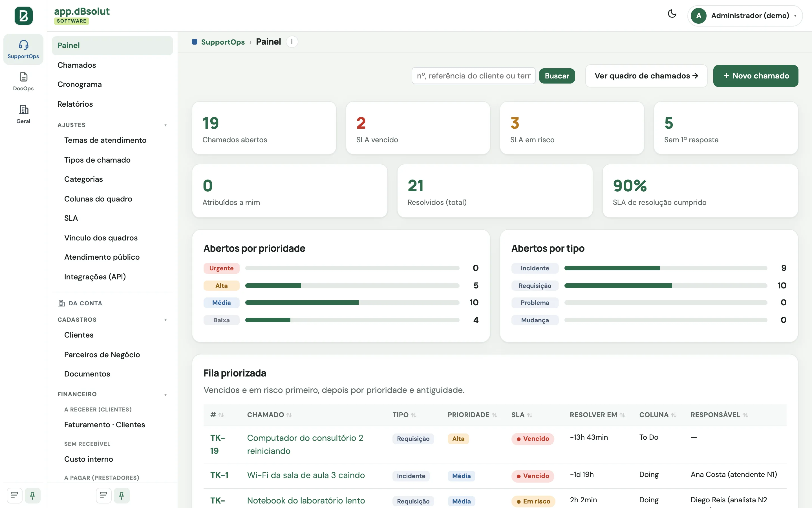Click the Média priority progress bar

(x=352, y=303)
